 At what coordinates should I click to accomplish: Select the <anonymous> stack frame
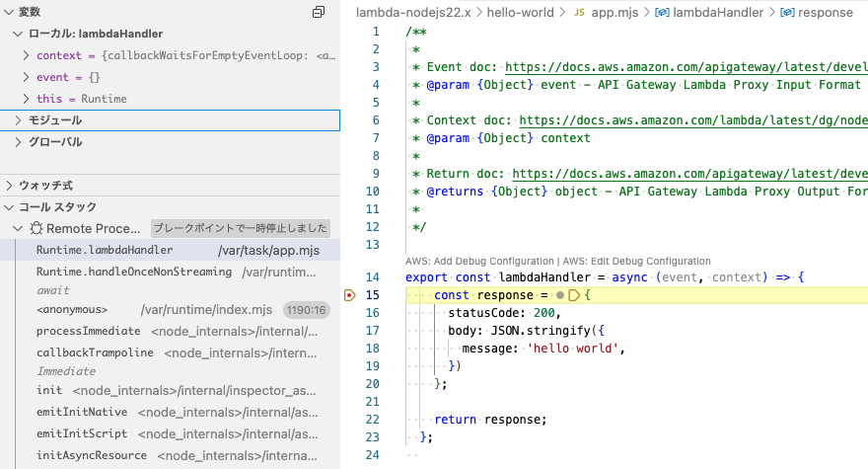pyautogui.click(x=170, y=310)
